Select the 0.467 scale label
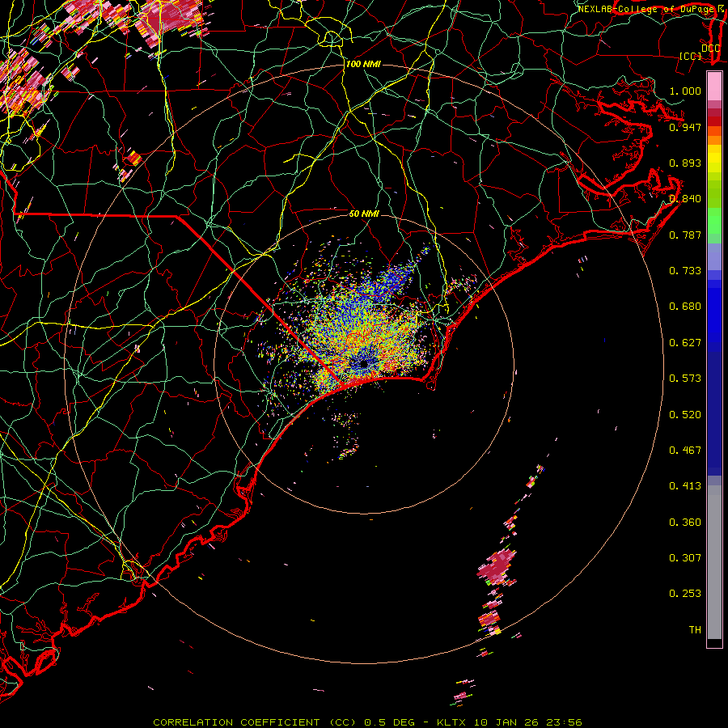This screenshot has height=728, width=728. pyautogui.click(x=685, y=451)
